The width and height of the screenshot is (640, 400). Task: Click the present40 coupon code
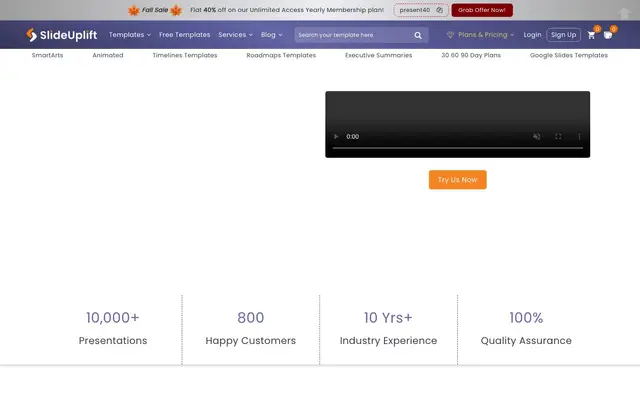point(415,10)
